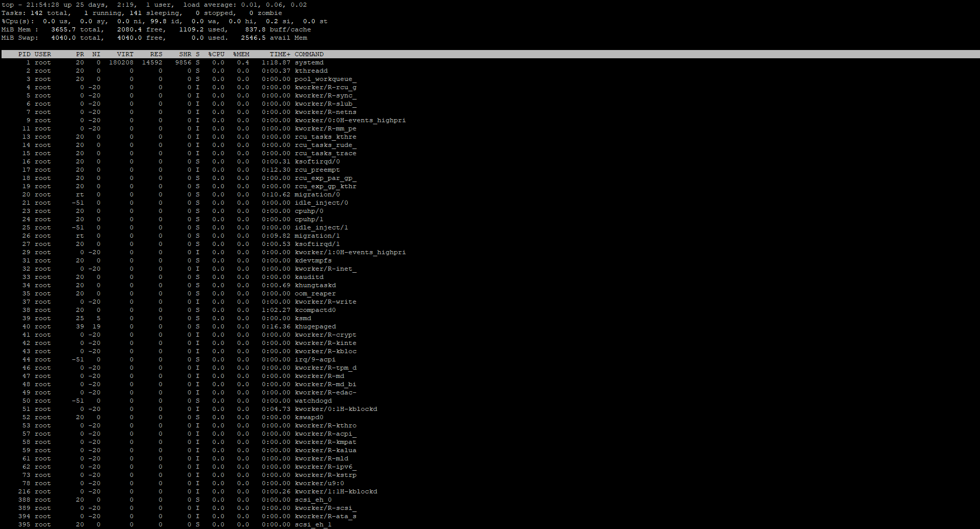980x529 pixels.
Task: Select the systemd process row
Action: [309, 62]
